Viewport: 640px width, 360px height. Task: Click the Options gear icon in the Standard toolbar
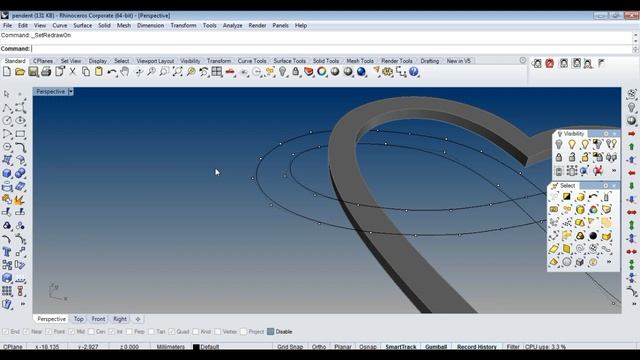[x=387, y=72]
